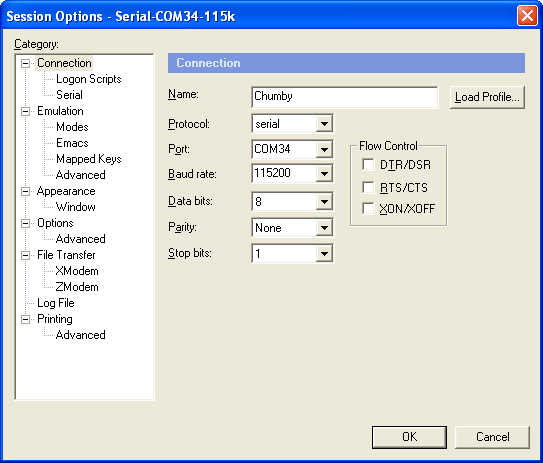Check the RTS/CTS checkbox
This screenshot has width=543, height=463.
click(x=368, y=187)
